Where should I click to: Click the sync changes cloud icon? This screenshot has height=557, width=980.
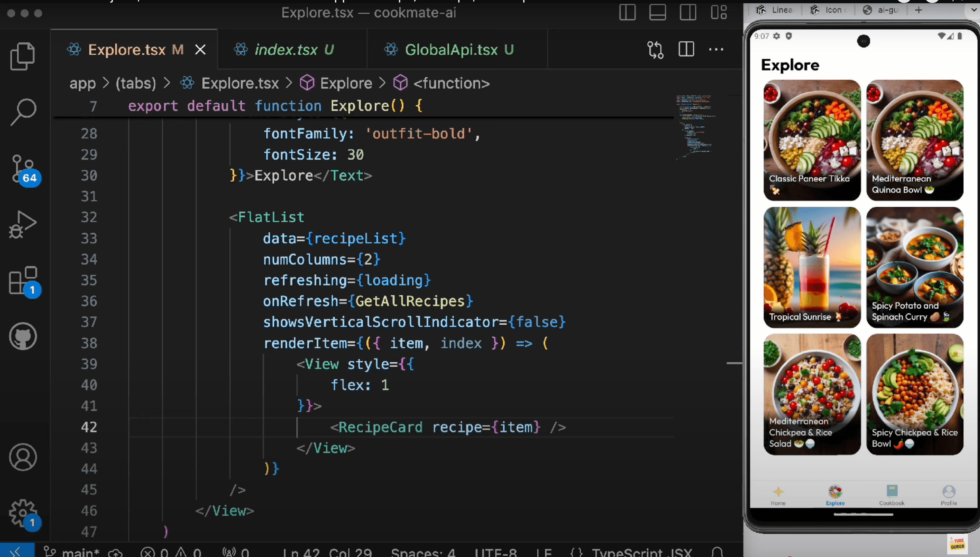click(115, 552)
